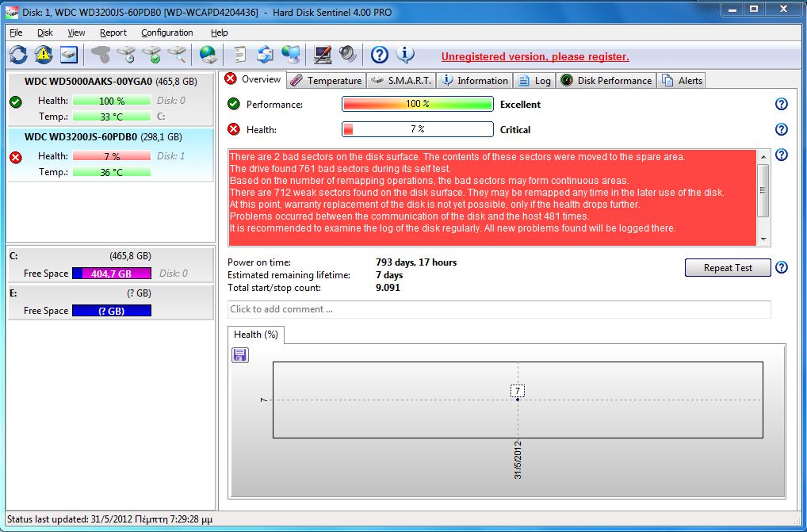Open the Help menu
Viewport: 807px width, 532px height.
coord(220,33)
